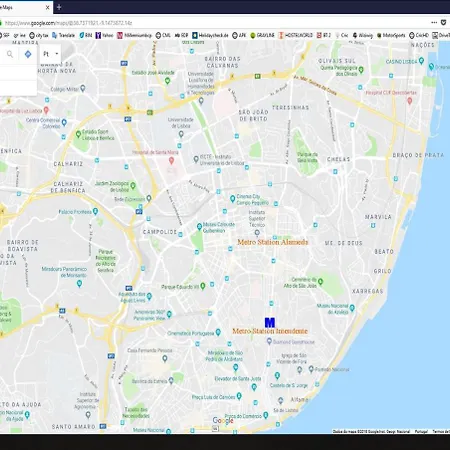Open the Yahoo bookmark
450x450 pixels.
[104, 35]
